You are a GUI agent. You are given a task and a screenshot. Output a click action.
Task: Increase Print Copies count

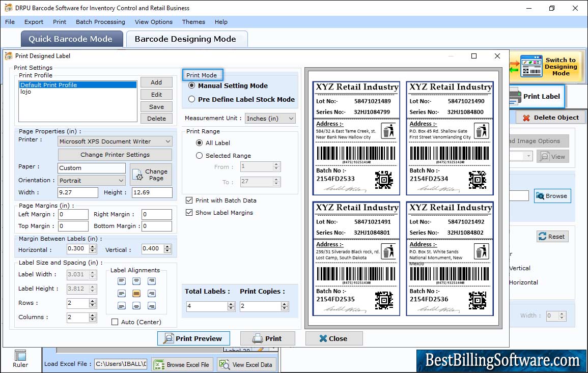(285, 304)
